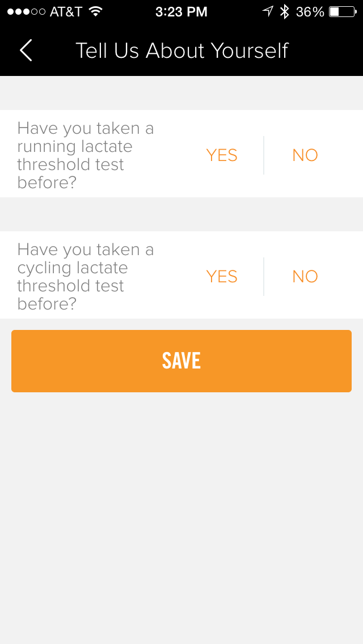This screenshot has width=363, height=644.
Task: Select YES for cycling lactate threshold test
Action: (222, 277)
